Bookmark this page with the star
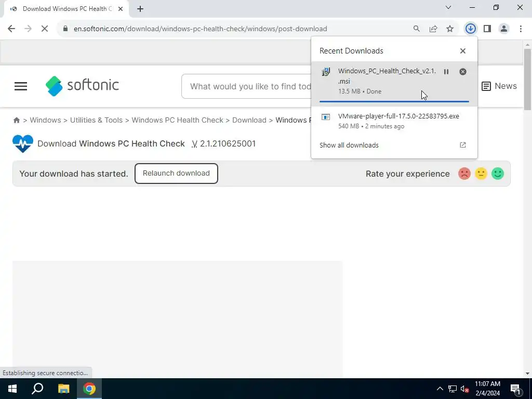The width and height of the screenshot is (532, 399). [x=450, y=29]
